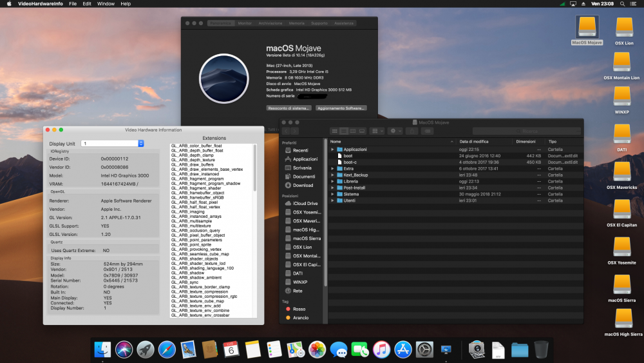Screen dimensions: 644x363
Task: Launch Siri from the Dock
Action: coord(124,349)
